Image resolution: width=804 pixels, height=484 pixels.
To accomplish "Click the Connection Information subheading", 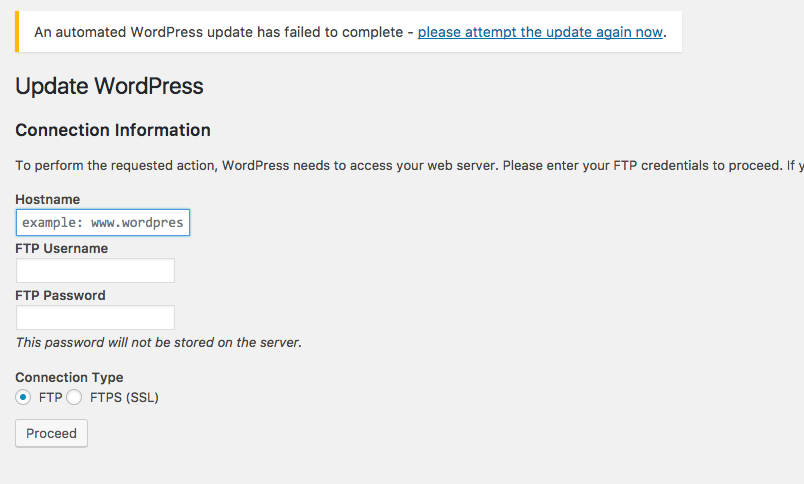I will click(x=113, y=130).
